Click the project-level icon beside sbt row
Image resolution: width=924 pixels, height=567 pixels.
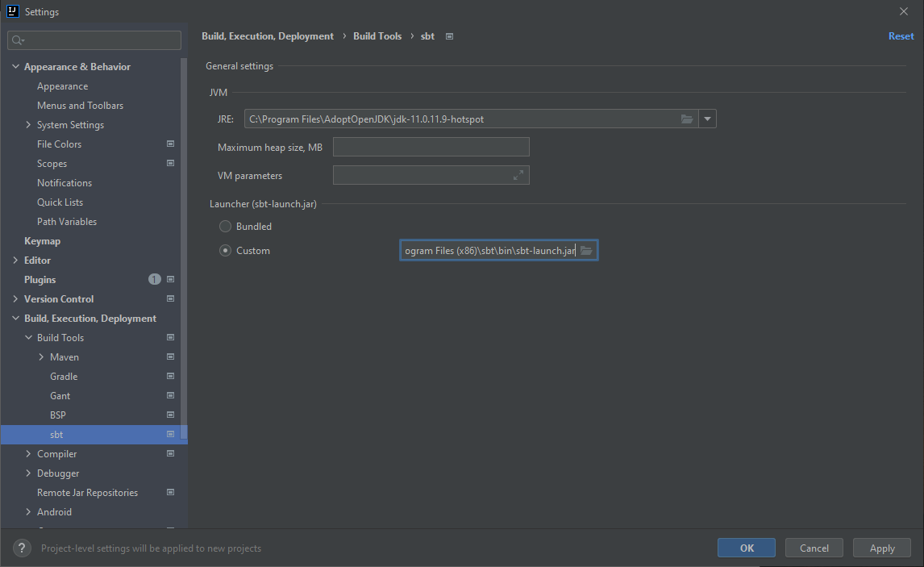click(x=170, y=435)
